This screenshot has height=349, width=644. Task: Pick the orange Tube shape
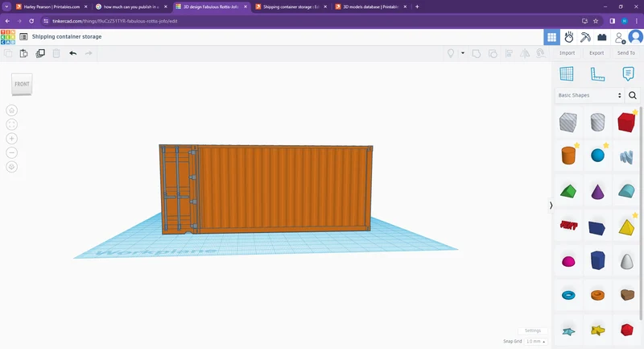597,295
